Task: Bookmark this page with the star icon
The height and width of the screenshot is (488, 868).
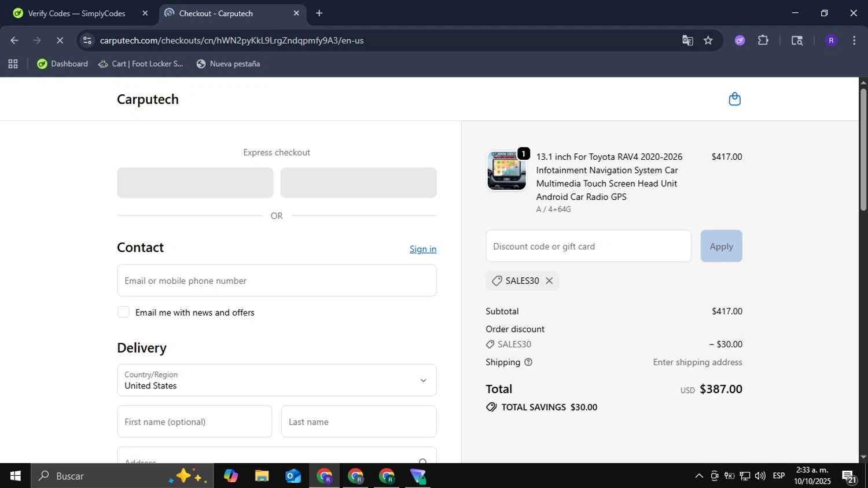Action: click(x=708, y=41)
